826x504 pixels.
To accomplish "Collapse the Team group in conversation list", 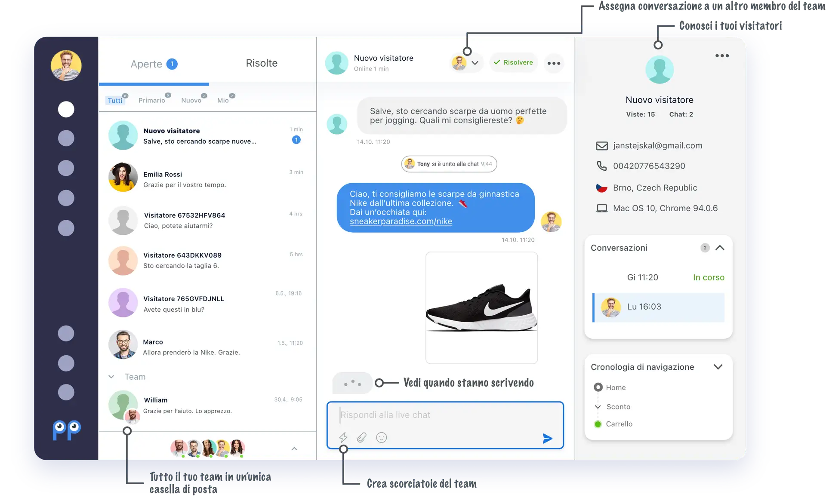I will (111, 377).
